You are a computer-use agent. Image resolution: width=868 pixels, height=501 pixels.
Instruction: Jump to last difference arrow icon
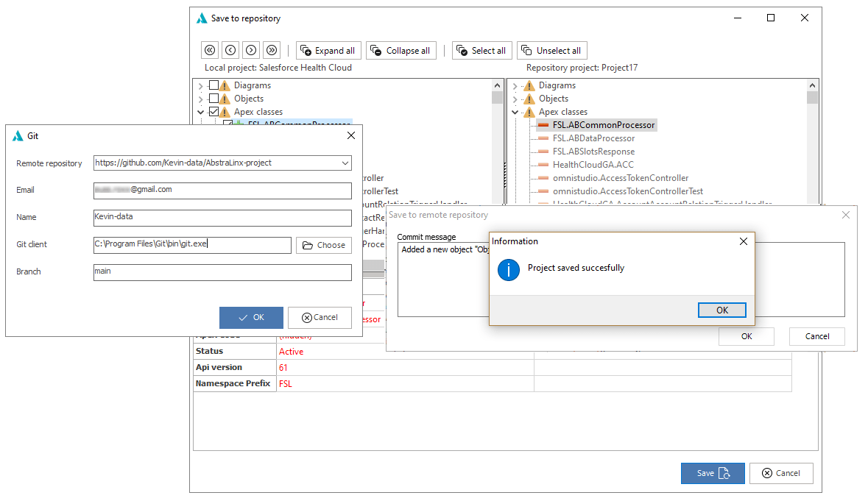[271, 50]
